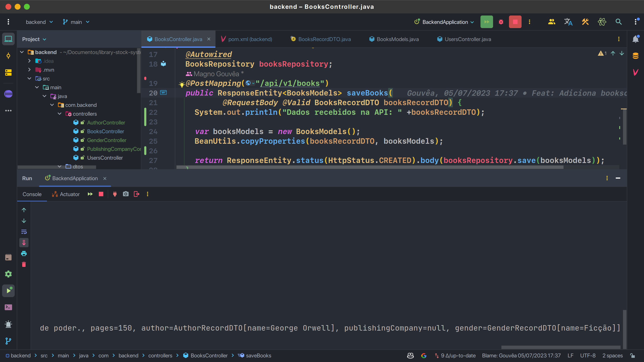This screenshot has width=644, height=362.
Task: Open BackendApplication run configuration dropdown
Action: (444, 22)
